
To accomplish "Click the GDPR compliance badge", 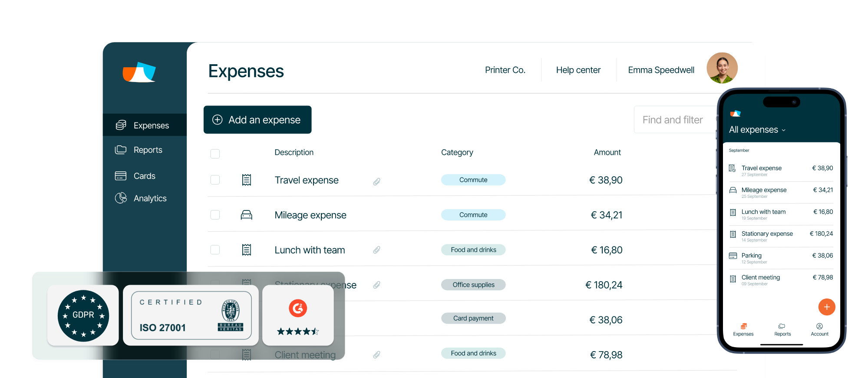I will 83,316.
